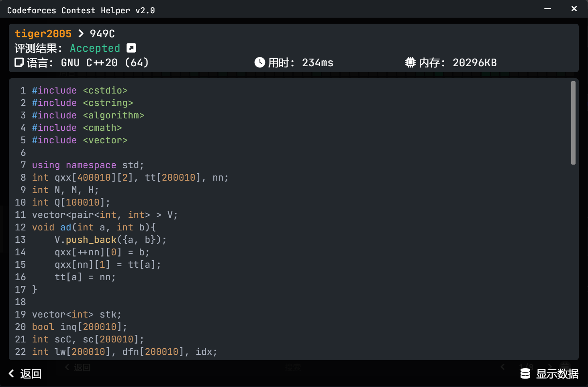Close the Codeforces Contest Helper window

point(574,9)
